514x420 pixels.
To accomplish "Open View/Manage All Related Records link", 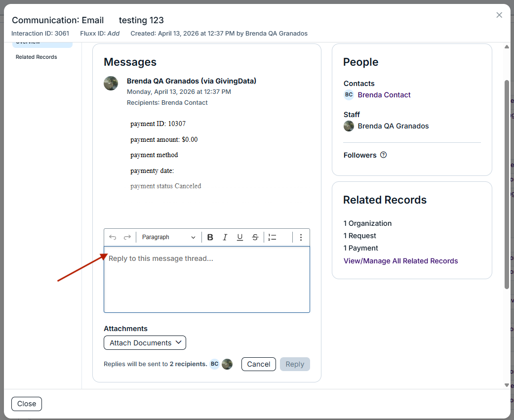I will 400,261.
